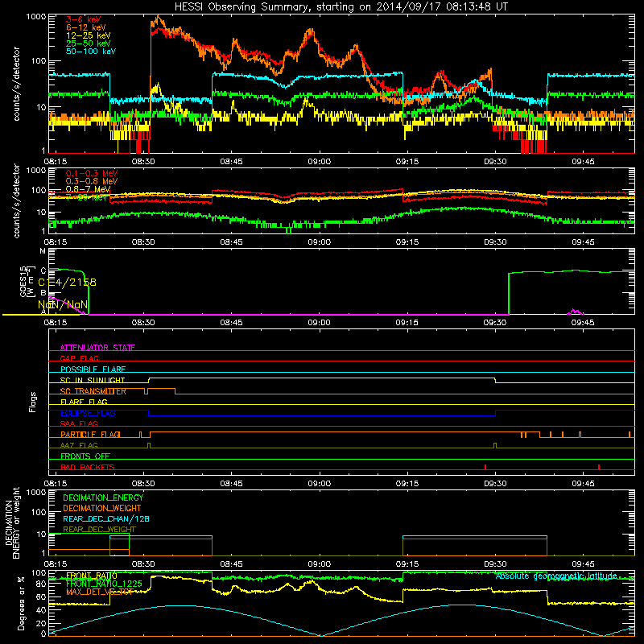Click the "FRONT_RATIO_1225" legend label
Screen dimensions: 644x644
click(x=105, y=584)
